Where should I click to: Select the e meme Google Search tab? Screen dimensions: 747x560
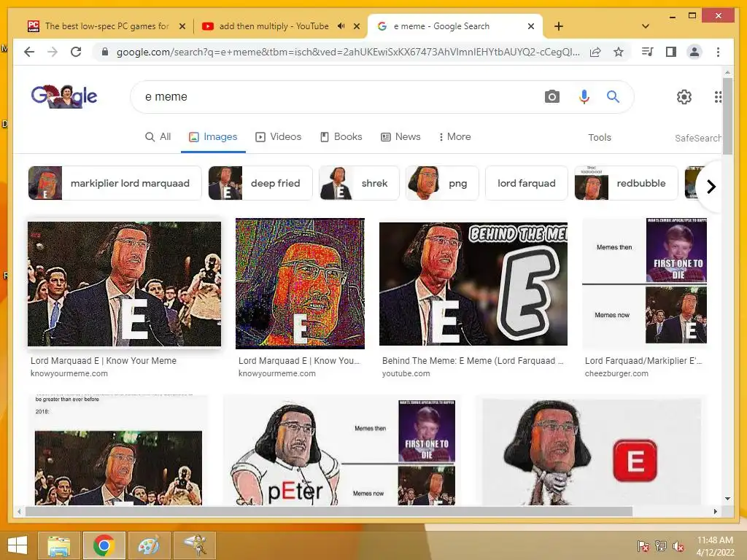tap(441, 26)
